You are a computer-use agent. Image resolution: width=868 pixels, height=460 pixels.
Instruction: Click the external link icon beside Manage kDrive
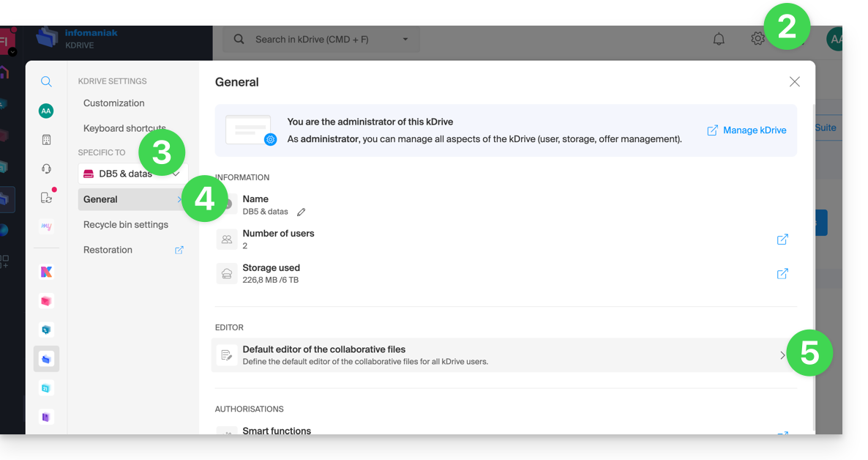(712, 130)
